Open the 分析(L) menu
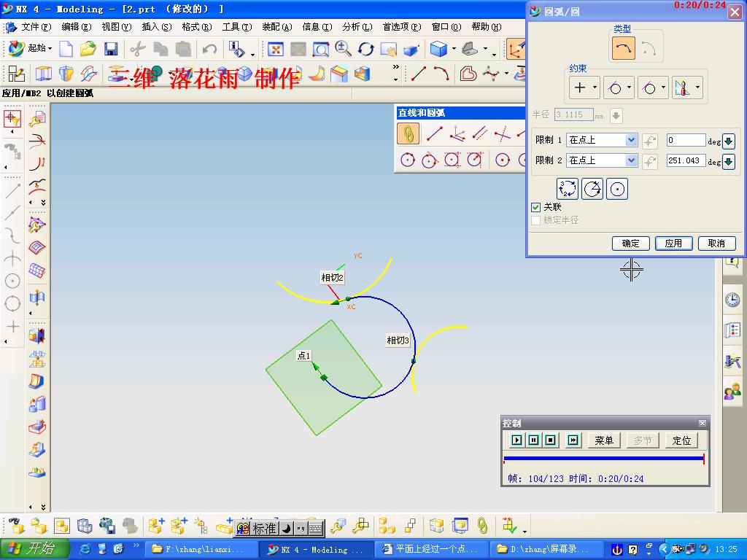747x560 pixels. tap(357, 27)
